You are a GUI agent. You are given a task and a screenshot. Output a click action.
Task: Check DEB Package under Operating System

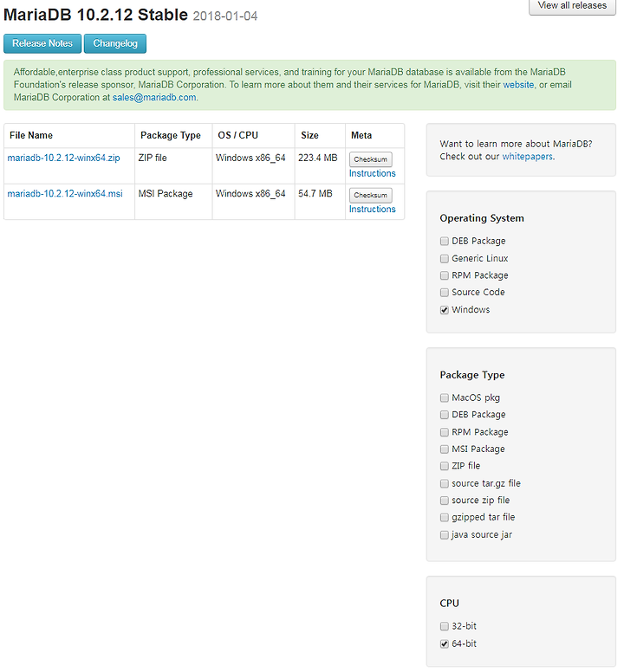click(x=445, y=242)
